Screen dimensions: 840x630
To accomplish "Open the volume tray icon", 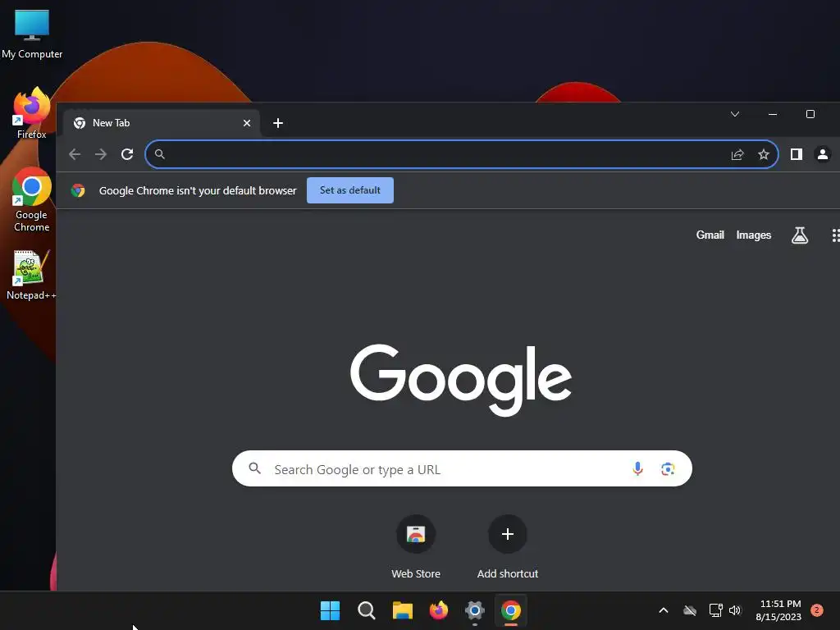I will click(735, 610).
